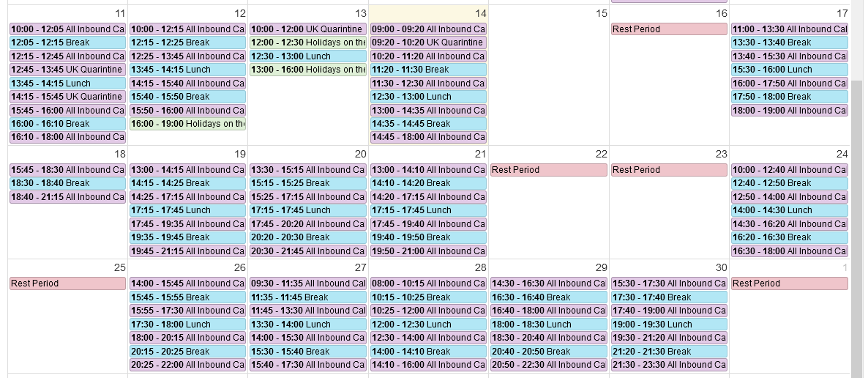The image size is (868, 378).
Task: Select the 16:00 - 19:00 Holidays event on day 12
Action: point(187,124)
